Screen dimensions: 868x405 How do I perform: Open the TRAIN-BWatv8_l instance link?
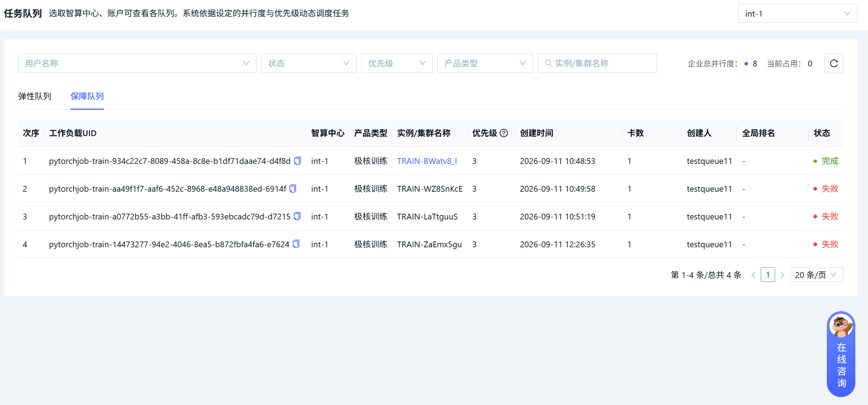[x=427, y=161]
